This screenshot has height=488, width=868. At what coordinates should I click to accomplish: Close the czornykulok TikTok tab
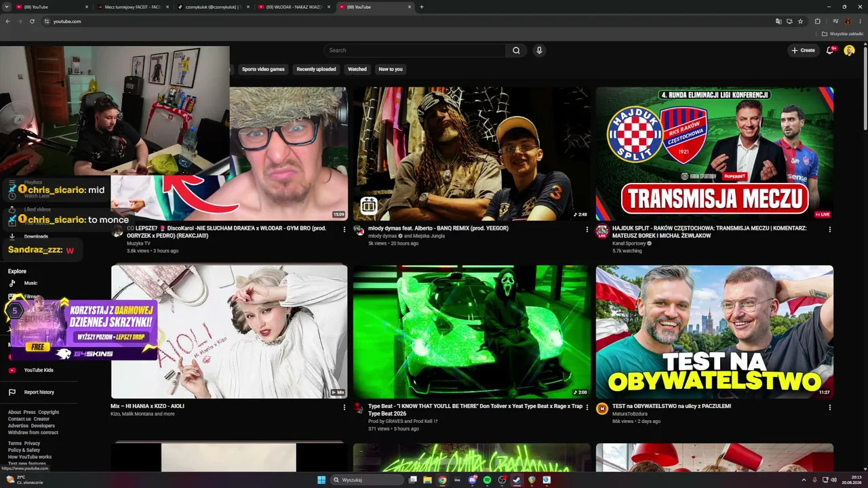[248, 7]
